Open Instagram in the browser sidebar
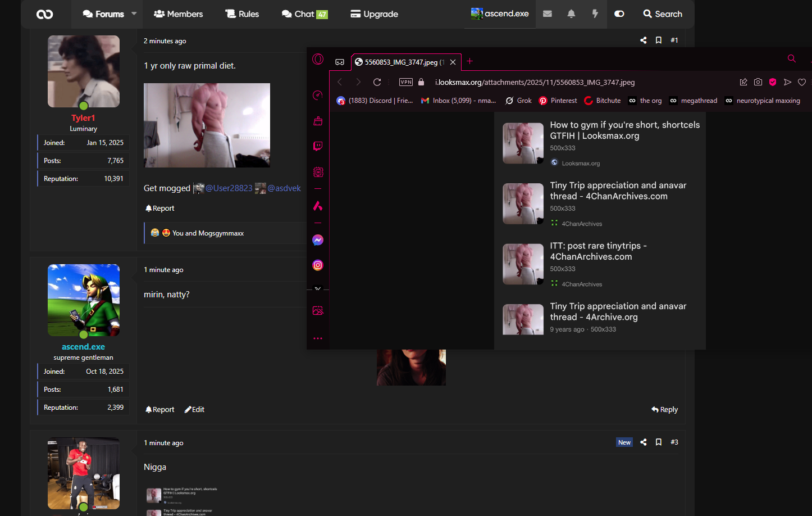The image size is (812, 516). click(318, 265)
